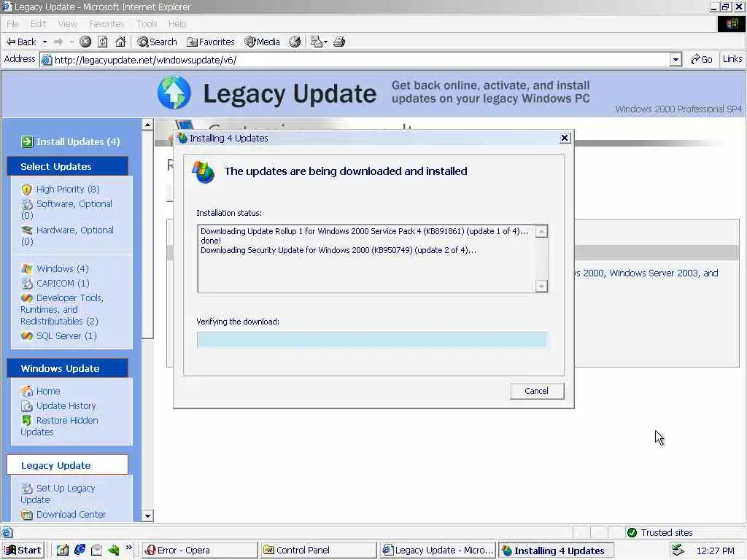Click the Stop loading icon
Viewport: 747px width, 560px height.
(x=85, y=42)
